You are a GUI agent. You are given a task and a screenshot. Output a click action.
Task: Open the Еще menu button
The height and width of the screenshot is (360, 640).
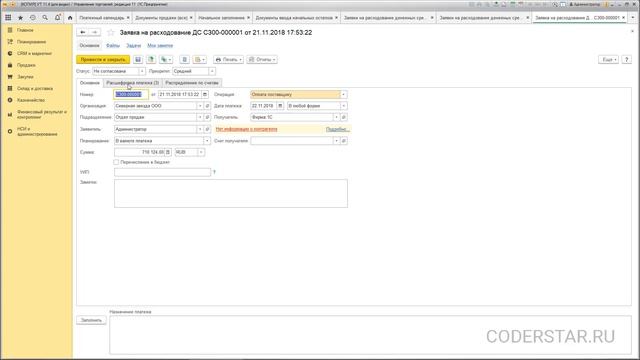608,60
